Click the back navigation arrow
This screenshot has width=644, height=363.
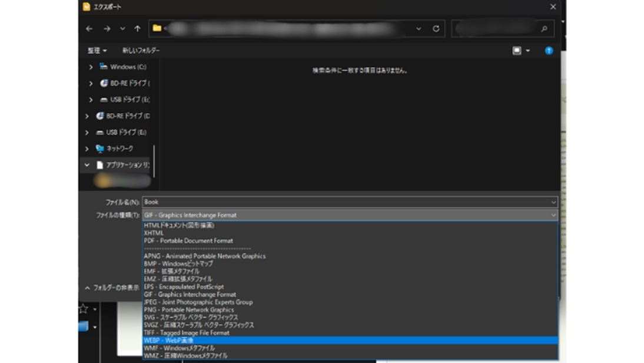point(89,28)
